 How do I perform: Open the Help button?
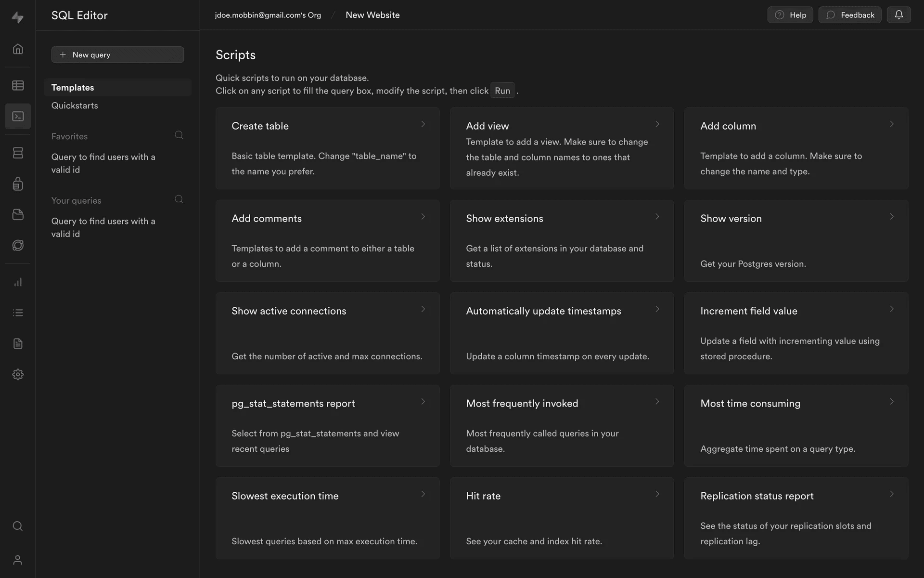pos(790,15)
